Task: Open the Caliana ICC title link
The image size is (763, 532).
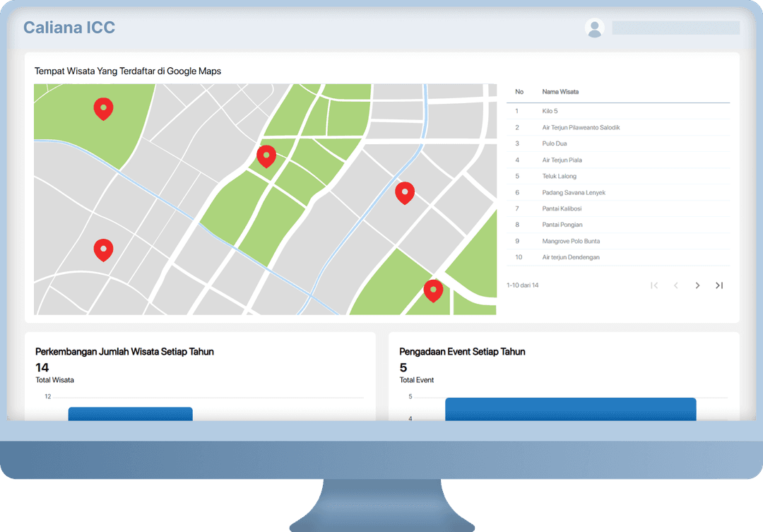Action: pos(69,28)
